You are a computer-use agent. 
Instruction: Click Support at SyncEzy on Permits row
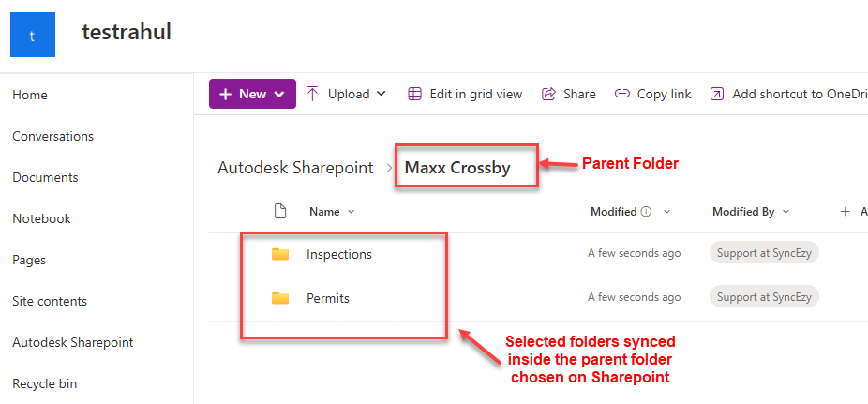click(764, 297)
